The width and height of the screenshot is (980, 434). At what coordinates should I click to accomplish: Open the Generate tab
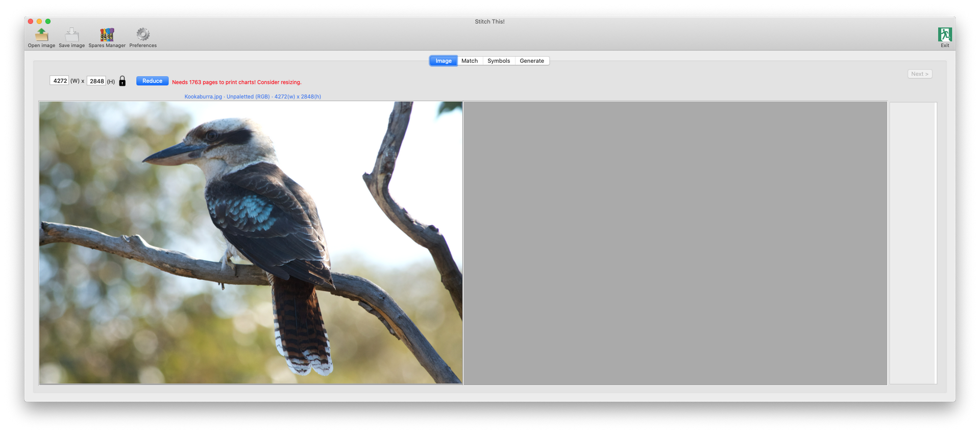click(532, 61)
